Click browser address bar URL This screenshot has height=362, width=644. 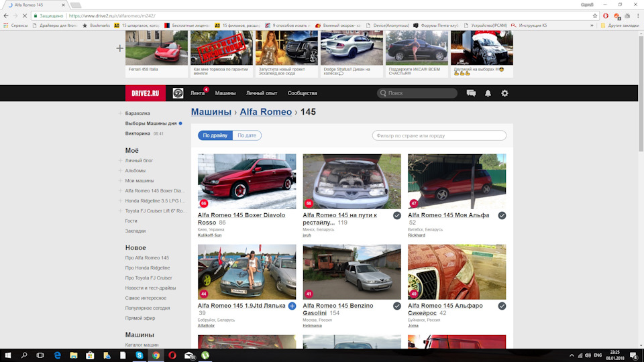coord(112,15)
